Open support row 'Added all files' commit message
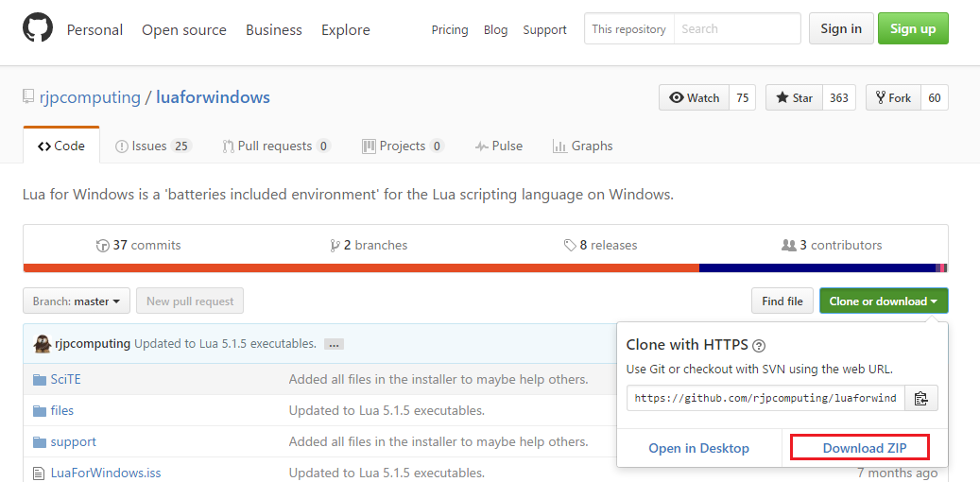The image size is (980, 482). point(438,442)
